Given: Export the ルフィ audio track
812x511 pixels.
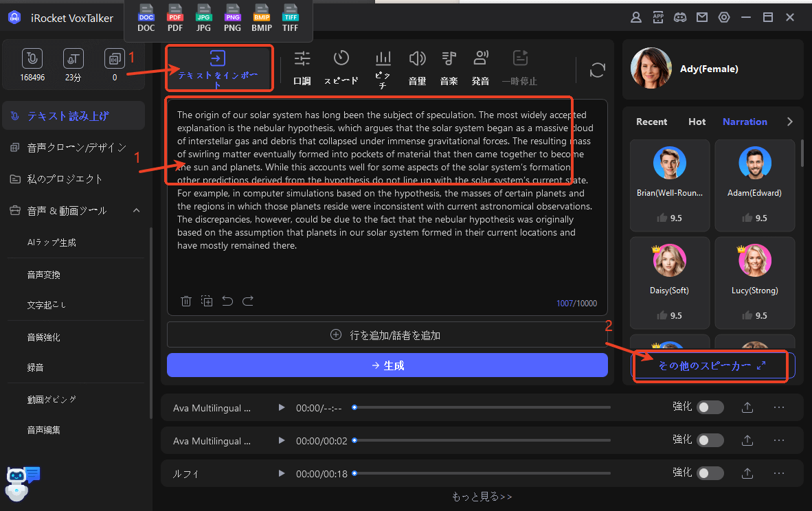Looking at the screenshot, I should click(747, 473).
